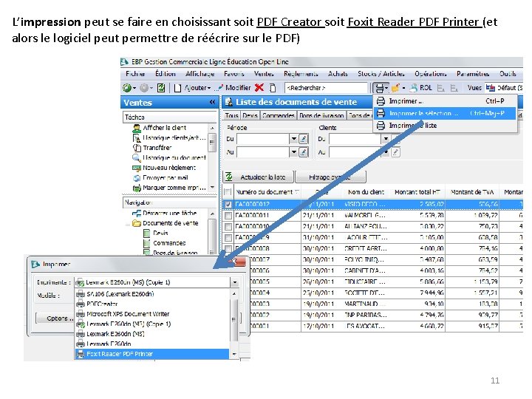Click the Options button in Imprimer dialog
Screen dimensions: 532x399
(56, 318)
